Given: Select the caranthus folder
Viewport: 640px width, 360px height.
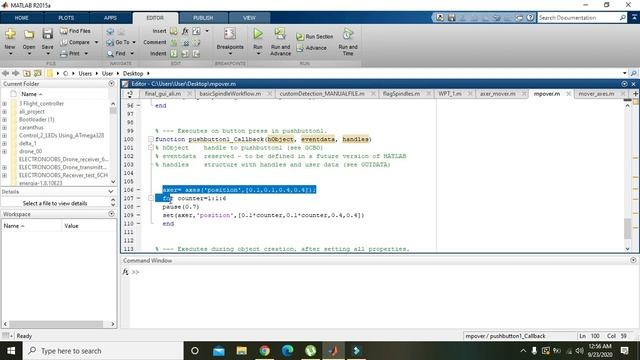Looking at the screenshot, I should click(x=31, y=127).
